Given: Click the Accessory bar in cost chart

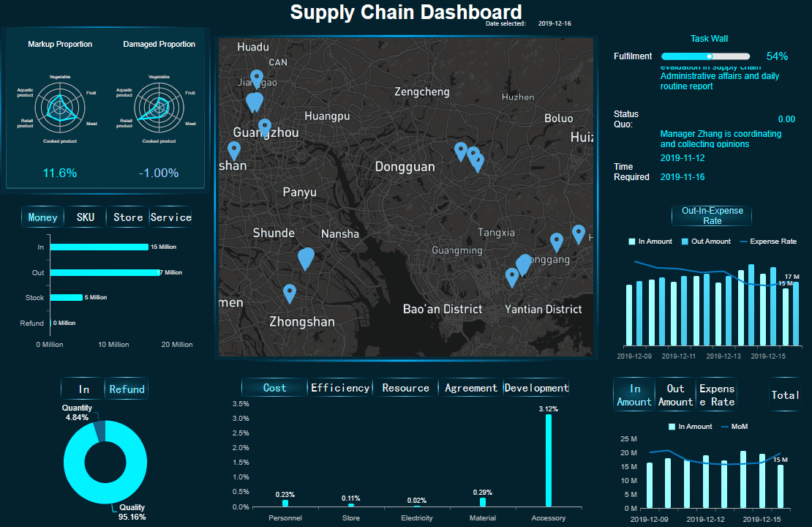Looking at the screenshot, I should click(x=549, y=460).
